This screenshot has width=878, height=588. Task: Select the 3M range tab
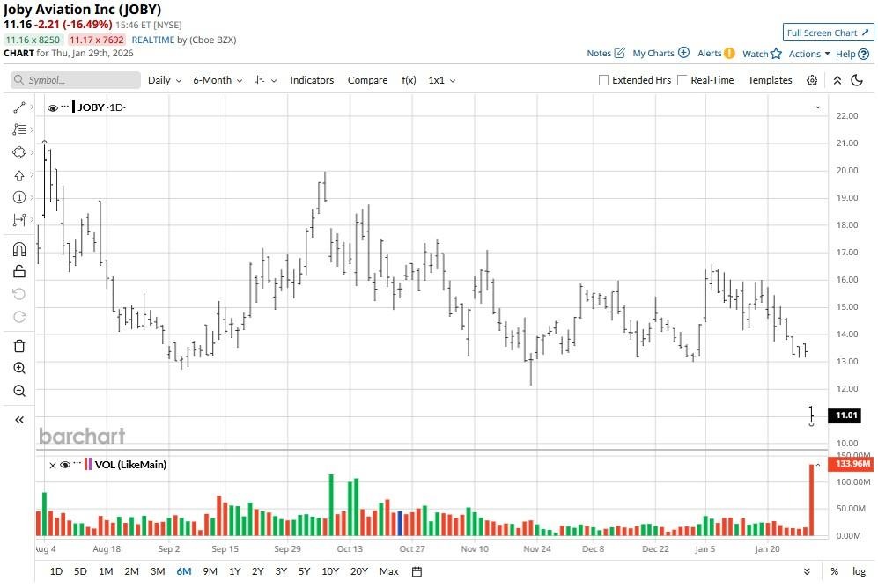158,571
